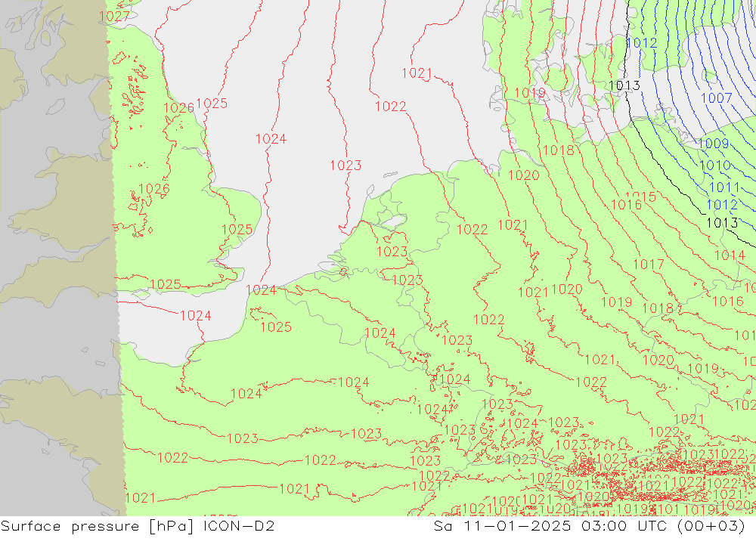Select the blue 1010 pressure label
The height and width of the screenshot is (554, 756).
[715, 166]
